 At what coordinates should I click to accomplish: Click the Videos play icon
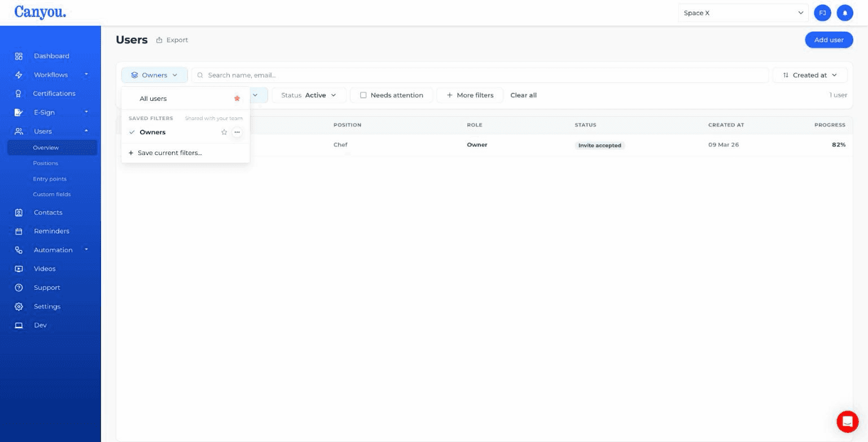19,269
